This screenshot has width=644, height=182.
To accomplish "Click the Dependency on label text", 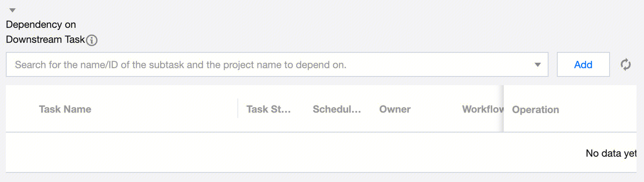I will click(x=41, y=25).
